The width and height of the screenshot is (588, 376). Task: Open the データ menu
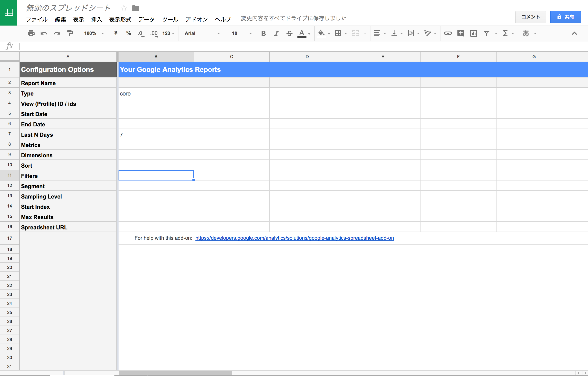click(x=146, y=19)
